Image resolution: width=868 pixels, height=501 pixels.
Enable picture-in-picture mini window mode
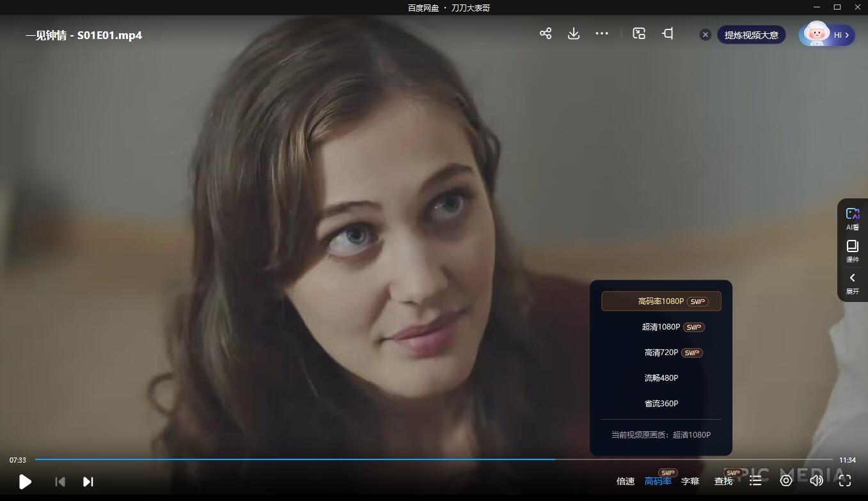coord(638,34)
